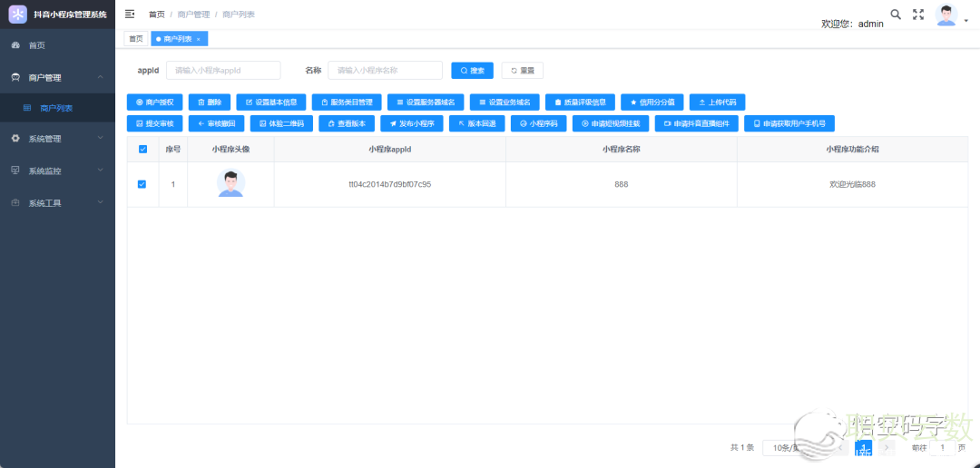This screenshot has width=980, height=468.
Task: Open 服务类目管理
Action: tap(347, 102)
